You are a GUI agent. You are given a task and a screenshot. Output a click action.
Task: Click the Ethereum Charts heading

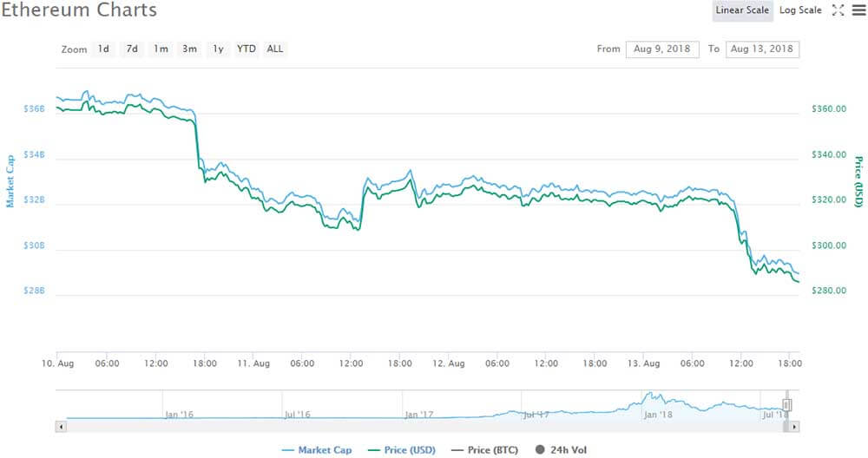tap(79, 10)
